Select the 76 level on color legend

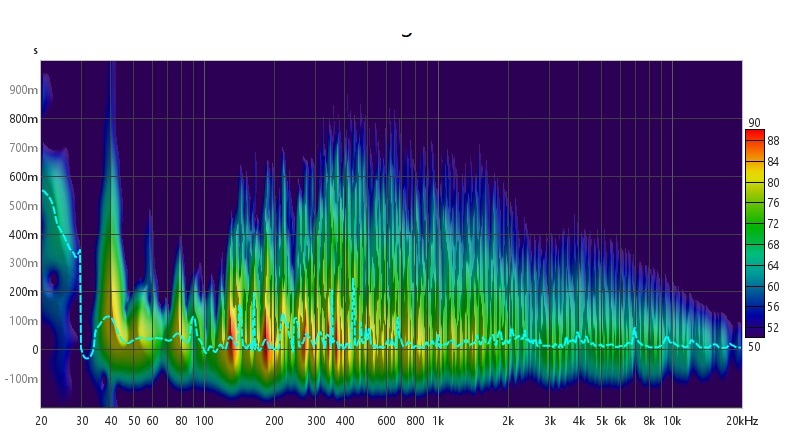(773, 203)
